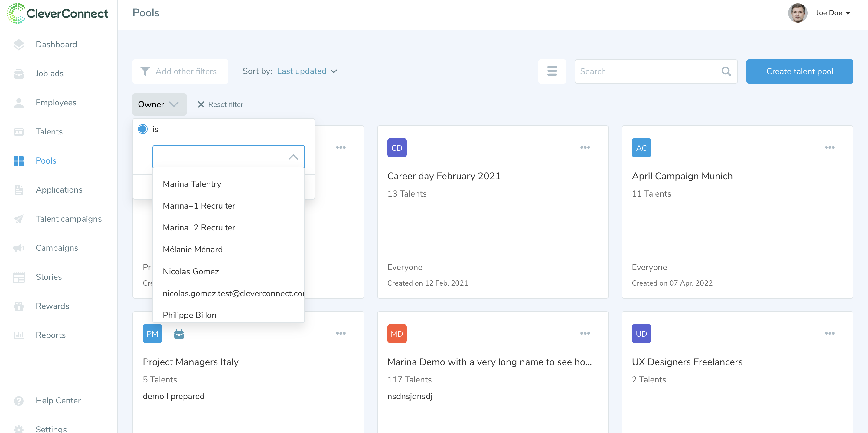Click Reset filter link
The height and width of the screenshot is (433, 868).
click(220, 104)
